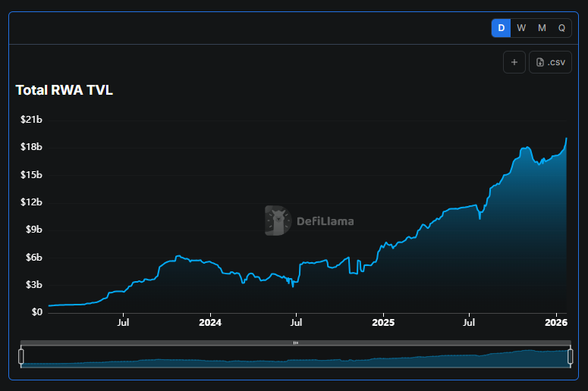Click the mini overview chart in range selector

pyautogui.click(x=295, y=357)
